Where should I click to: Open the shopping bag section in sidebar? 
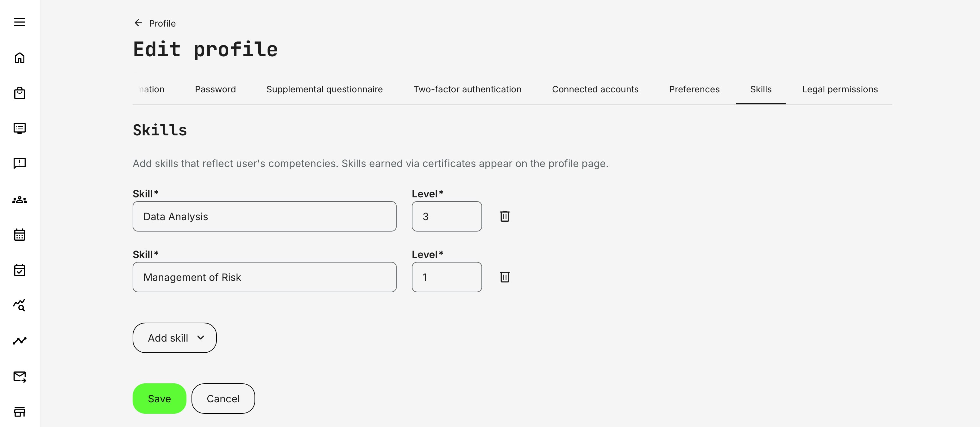click(19, 93)
